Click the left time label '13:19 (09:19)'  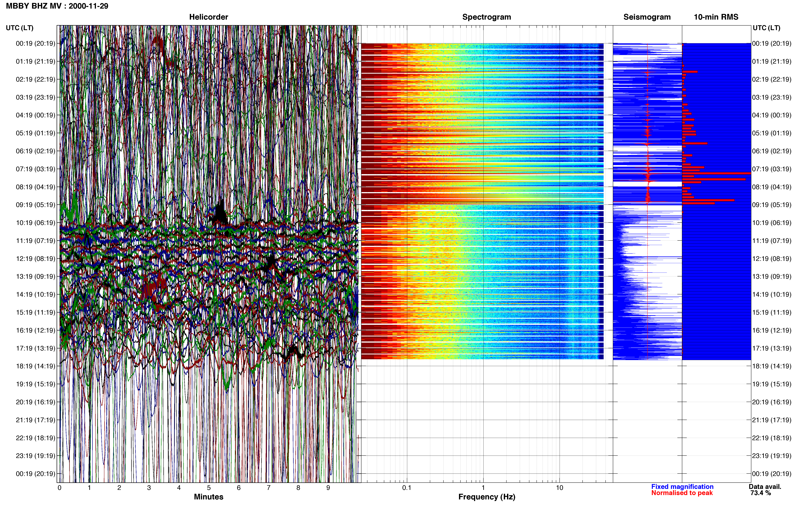[36, 277]
